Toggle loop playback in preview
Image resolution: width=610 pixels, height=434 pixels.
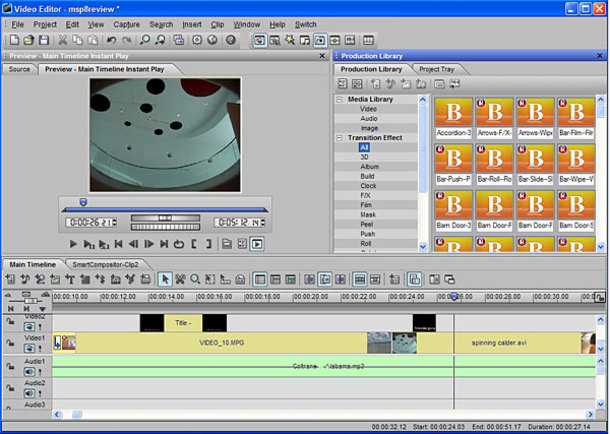pos(179,244)
